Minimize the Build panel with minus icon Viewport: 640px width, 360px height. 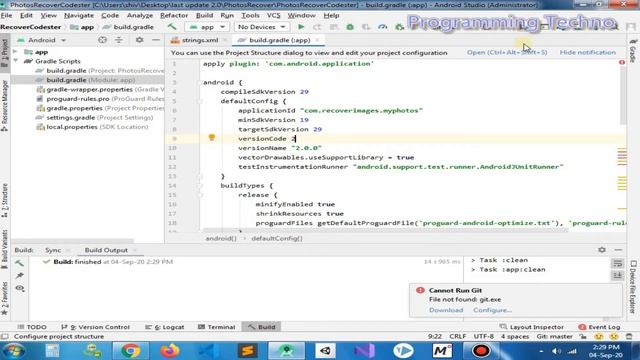pyautogui.click(x=618, y=250)
